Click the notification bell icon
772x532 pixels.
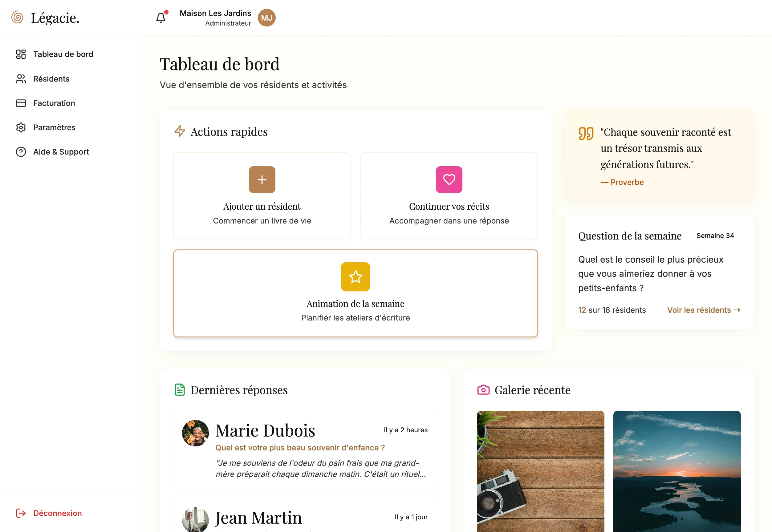pyautogui.click(x=161, y=18)
